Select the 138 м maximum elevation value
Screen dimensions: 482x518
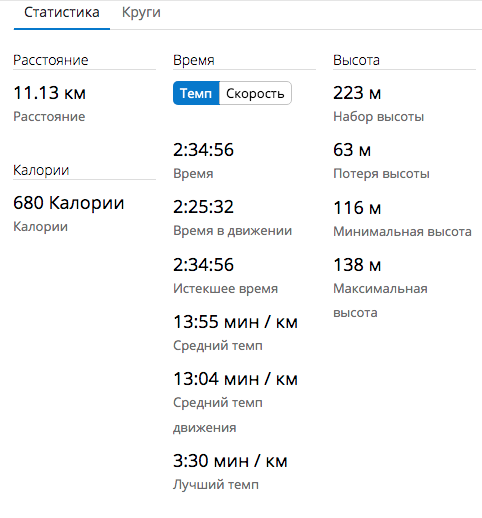tap(357, 265)
